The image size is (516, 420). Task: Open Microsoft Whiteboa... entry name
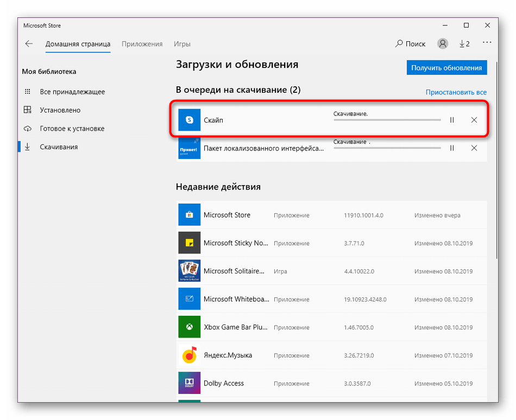click(236, 299)
